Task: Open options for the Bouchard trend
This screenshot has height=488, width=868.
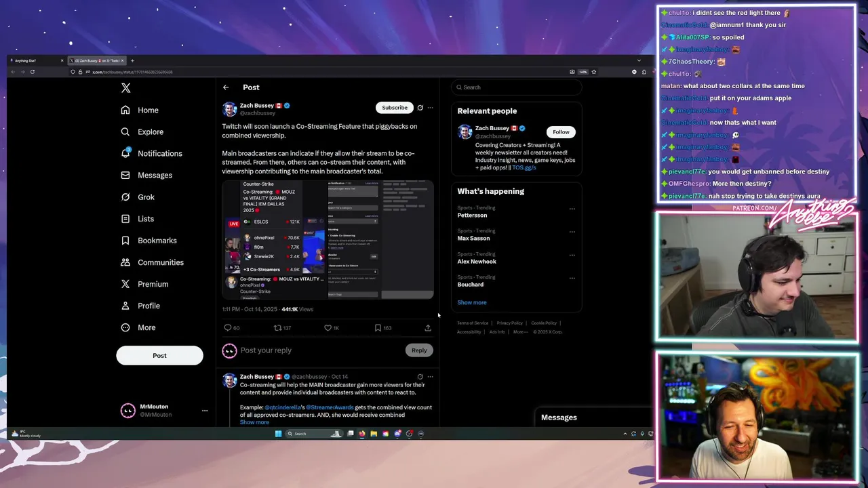Action: pos(572,278)
